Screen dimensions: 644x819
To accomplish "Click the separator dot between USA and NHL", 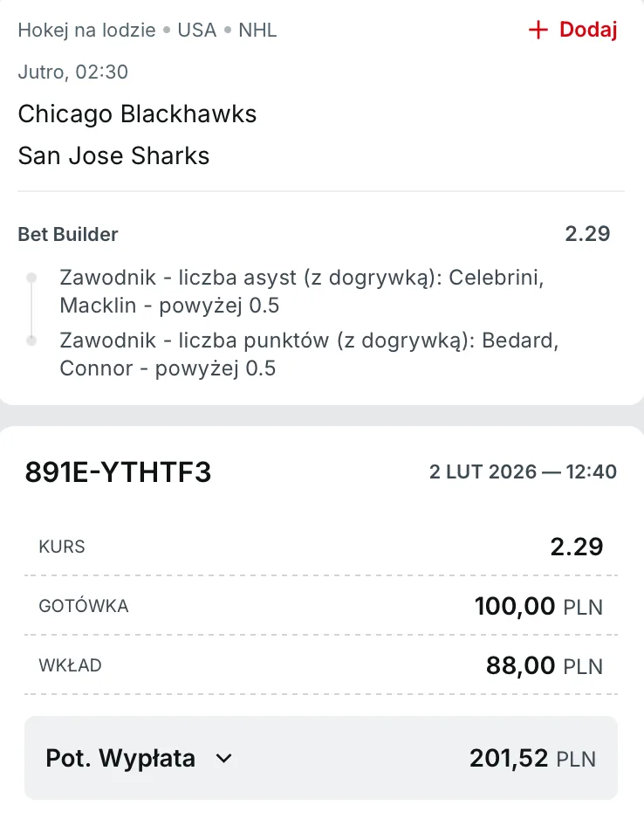I will 227,29.
